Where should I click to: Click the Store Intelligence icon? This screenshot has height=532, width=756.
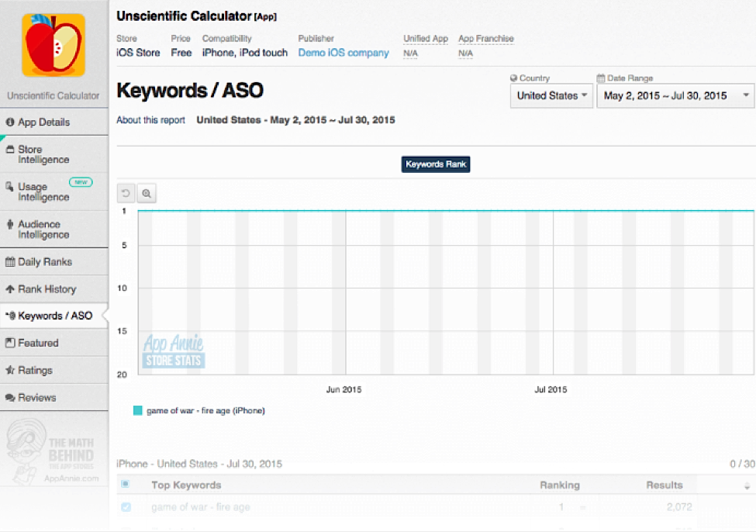[9, 150]
